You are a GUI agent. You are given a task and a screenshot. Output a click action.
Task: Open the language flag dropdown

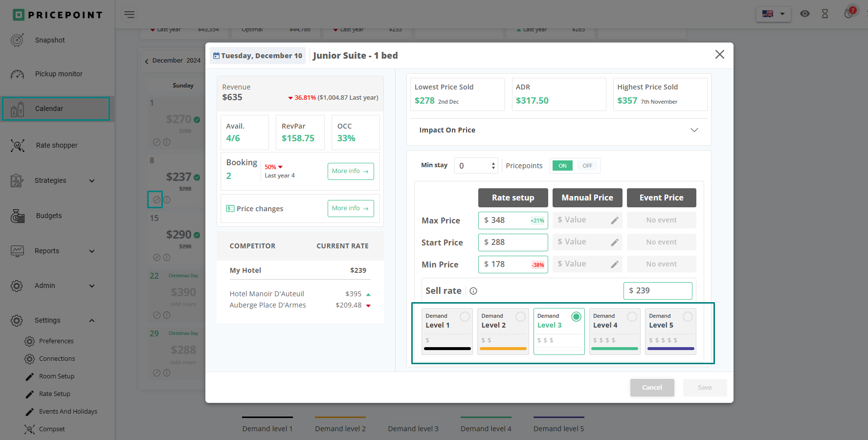(773, 14)
